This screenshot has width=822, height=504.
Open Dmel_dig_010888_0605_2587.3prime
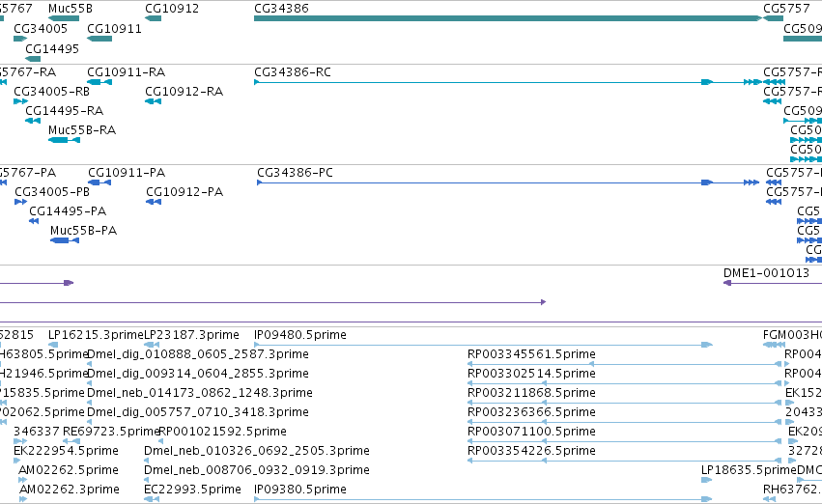coord(198,354)
